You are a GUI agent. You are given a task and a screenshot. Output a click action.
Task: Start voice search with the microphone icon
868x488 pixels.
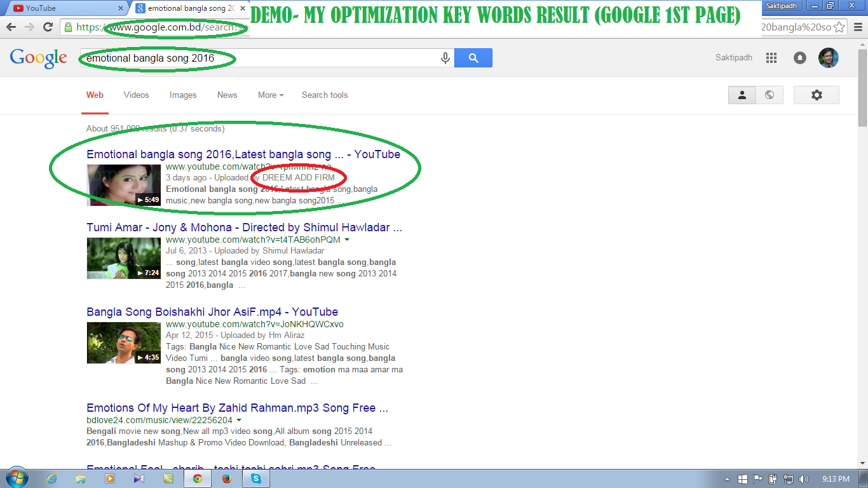(445, 58)
